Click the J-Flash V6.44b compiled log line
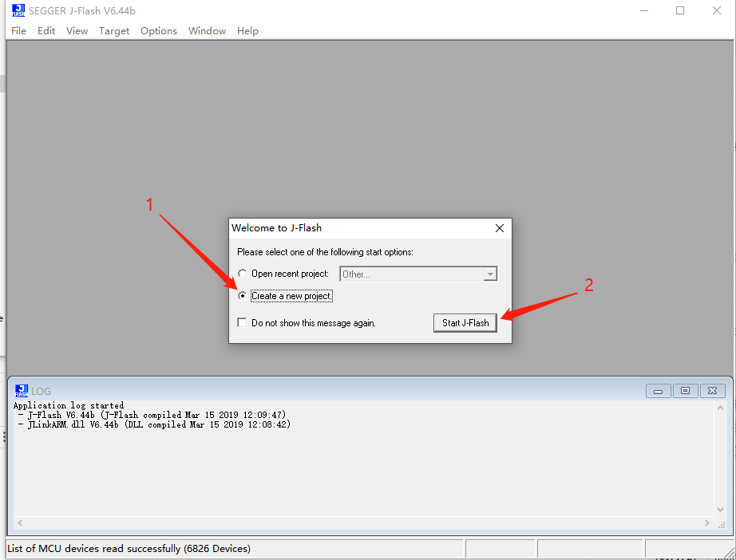 [x=152, y=415]
